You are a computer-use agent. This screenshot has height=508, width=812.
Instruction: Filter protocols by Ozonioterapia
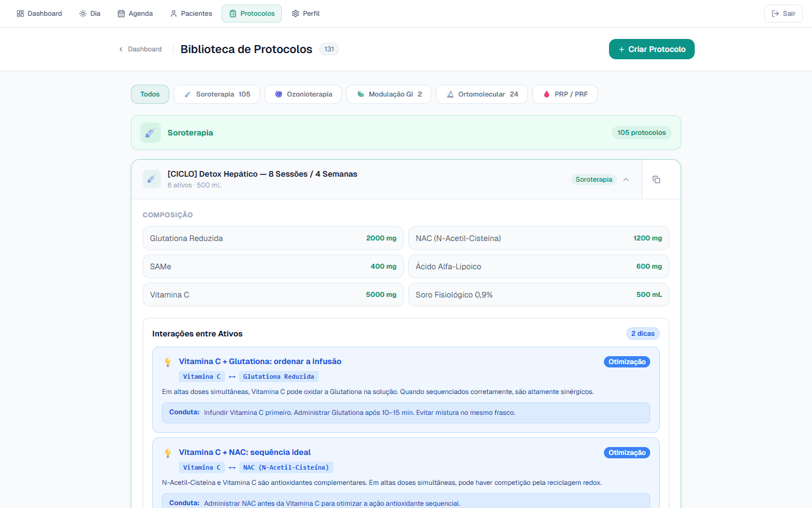tap(303, 94)
